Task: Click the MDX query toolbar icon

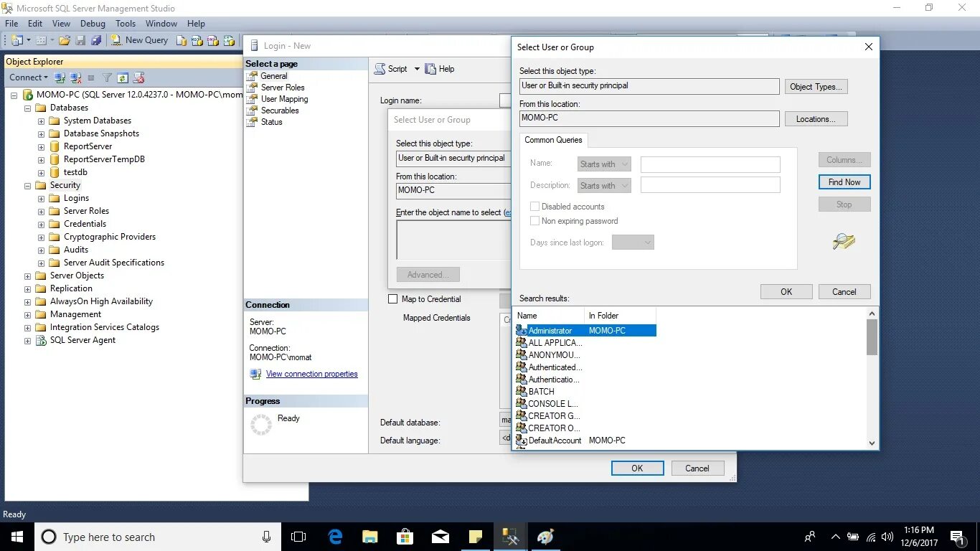Action: coord(197,40)
